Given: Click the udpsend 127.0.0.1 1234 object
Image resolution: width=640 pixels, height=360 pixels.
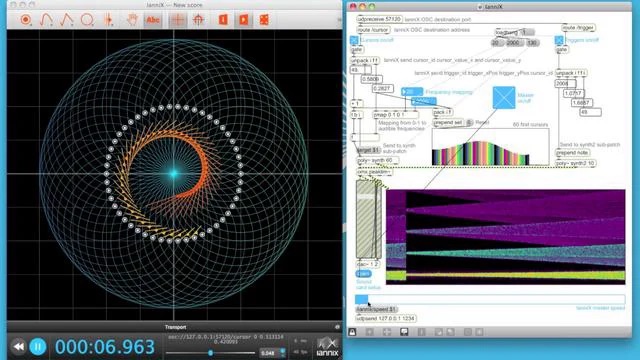Looking at the screenshot, I should (x=386, y=318).
